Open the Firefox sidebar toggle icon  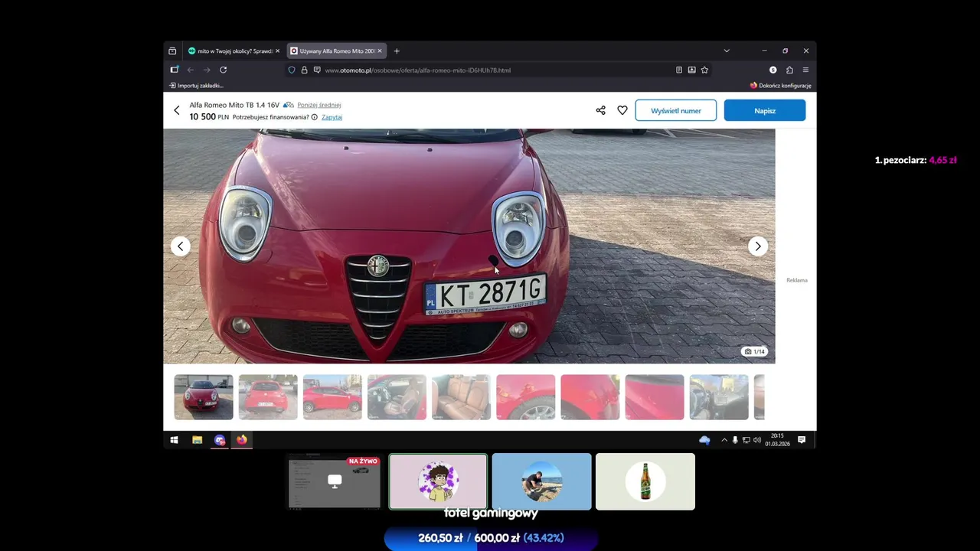[x=175, y=70]
